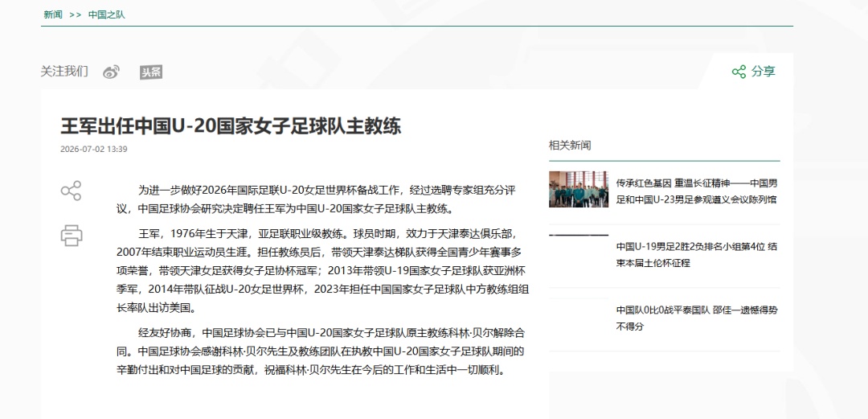The height and width of the screenshot is (419, 868).
Task: Open thumbnail of team photo in related news
Action: coord(579,189)
